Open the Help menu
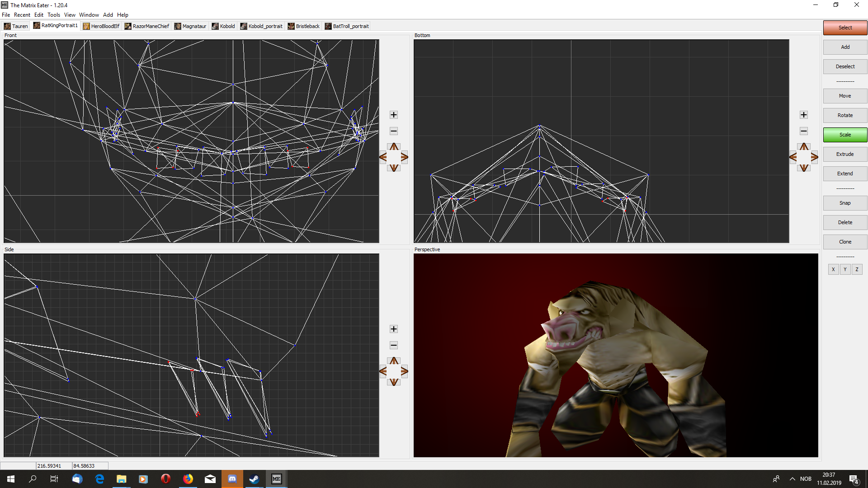The image size is (868, 488). point(123,15)
